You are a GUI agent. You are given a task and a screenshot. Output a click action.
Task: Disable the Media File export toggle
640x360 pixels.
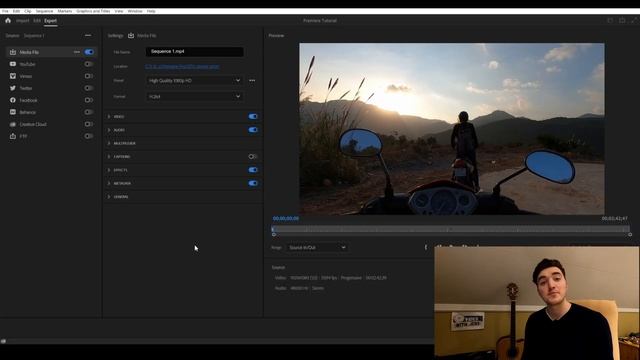pyautogui.click(x=89, y=52)
